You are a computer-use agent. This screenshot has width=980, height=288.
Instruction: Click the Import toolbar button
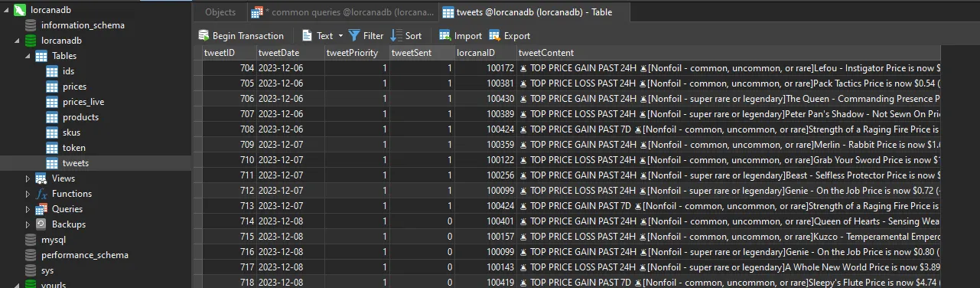pyautogui.click(x=461, y=35)
